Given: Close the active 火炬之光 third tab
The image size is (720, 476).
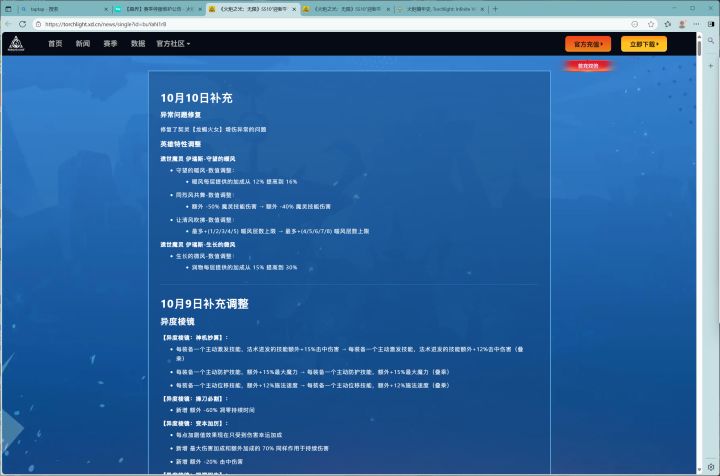Looking at the screenshot, I should (x=294, y=9).
